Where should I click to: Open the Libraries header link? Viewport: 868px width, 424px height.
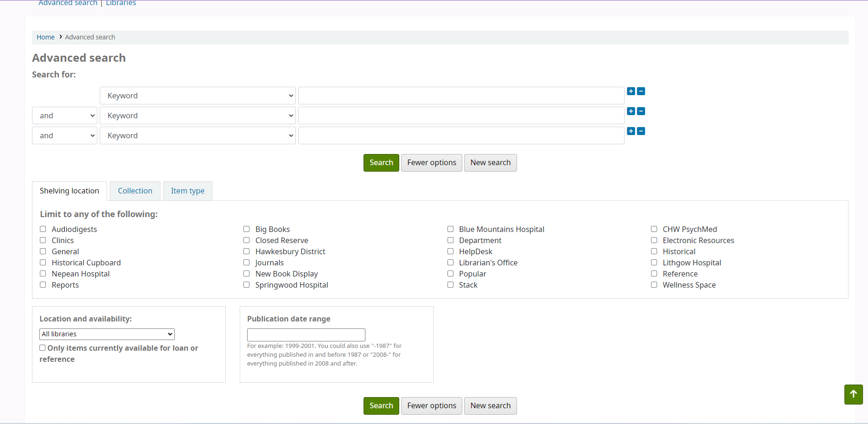(121, 3)
